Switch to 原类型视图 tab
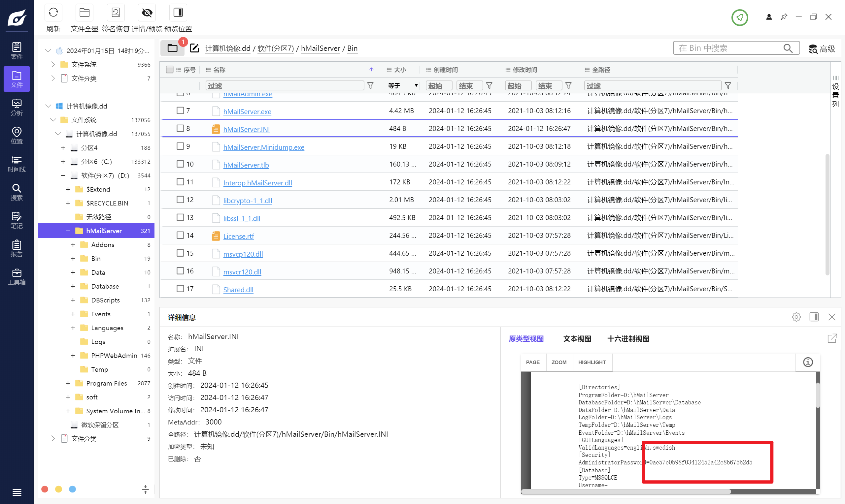Image resolution: width=845 pixels, height=504 pixels. [526, 339]
